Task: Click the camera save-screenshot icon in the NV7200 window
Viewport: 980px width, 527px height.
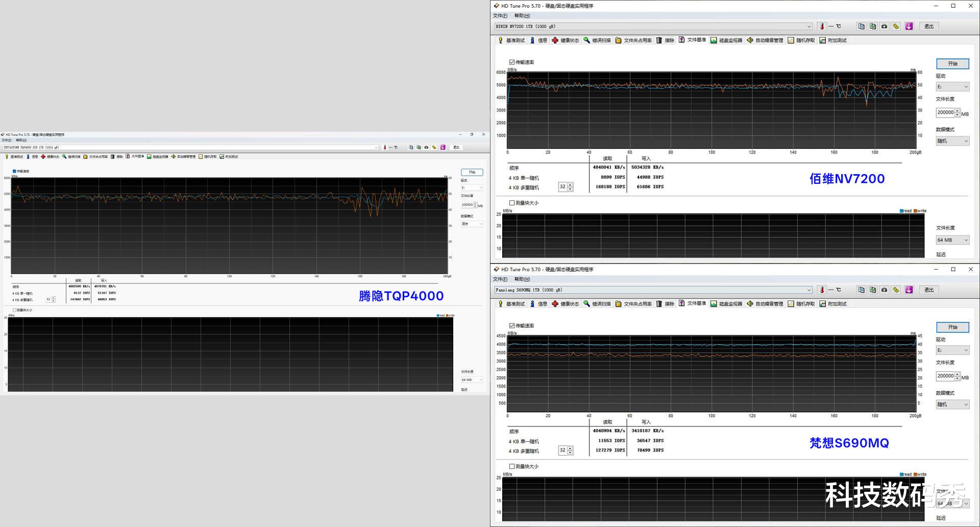Action: 885,27
